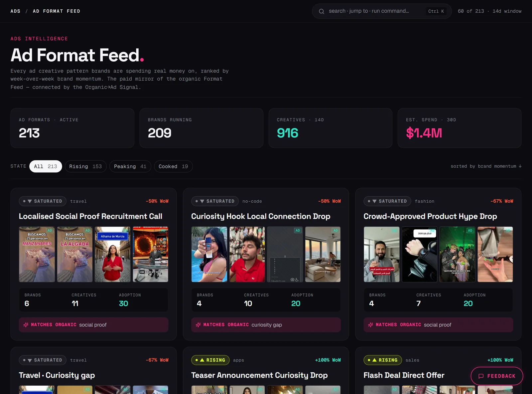Click the Est. Spend $1.4M stat card
This screenshot has width=532, height=394.
coord(460,128)
